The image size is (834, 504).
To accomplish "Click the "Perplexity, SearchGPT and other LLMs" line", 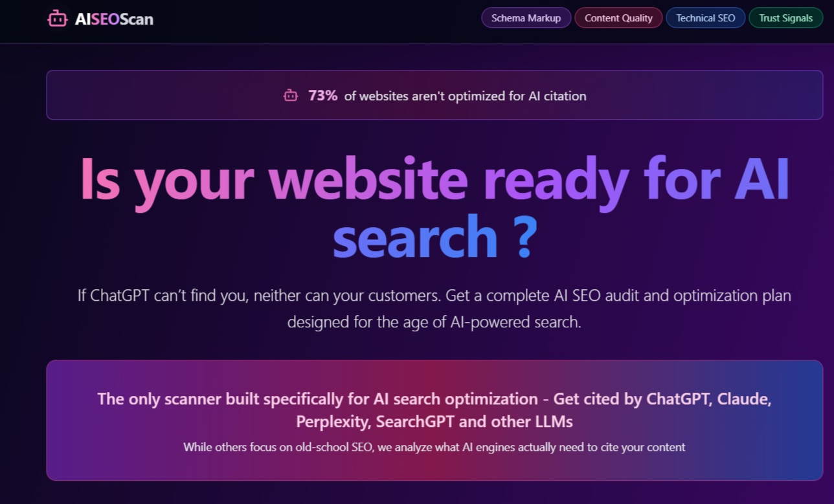I will tap(434, 422).
